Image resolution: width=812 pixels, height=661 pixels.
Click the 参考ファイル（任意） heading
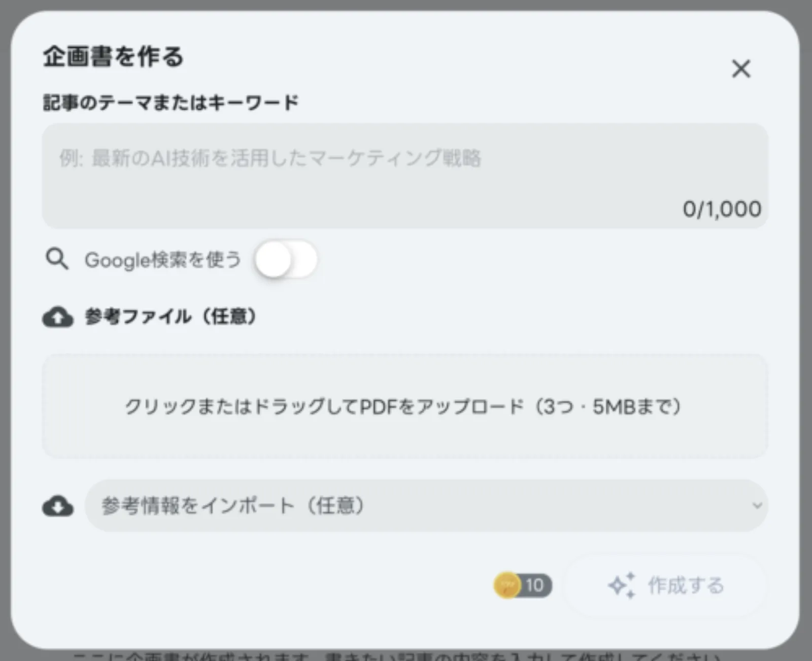171,317
